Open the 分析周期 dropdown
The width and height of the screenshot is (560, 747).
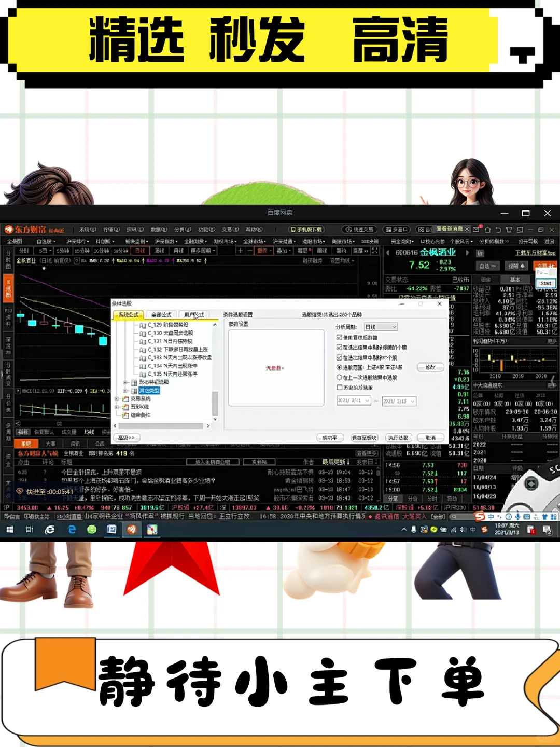point(381,327)
